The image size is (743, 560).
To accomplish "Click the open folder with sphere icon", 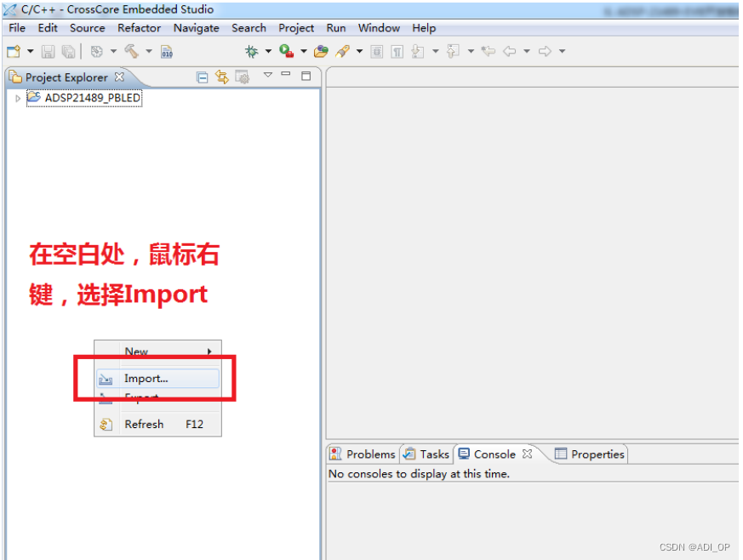I will [321, 51].
